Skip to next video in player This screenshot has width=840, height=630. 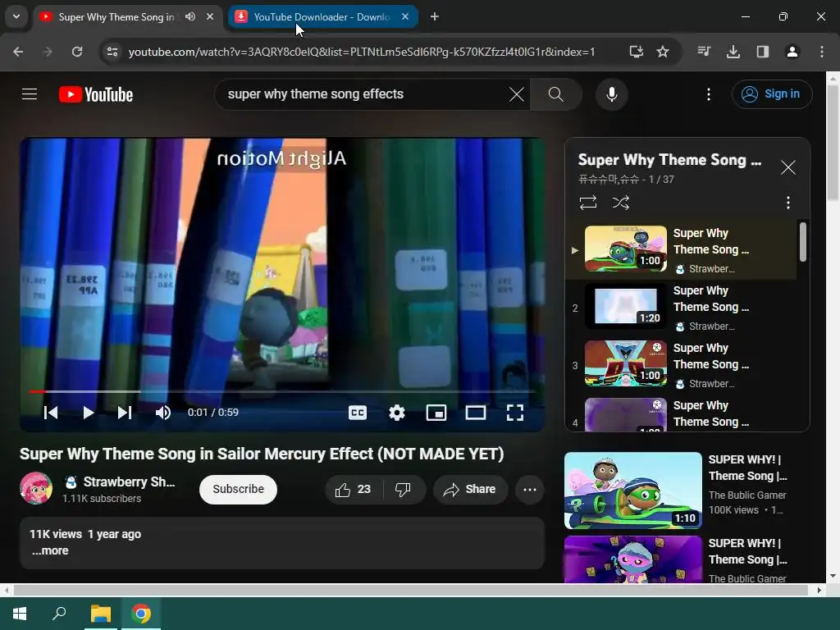pyautogui.click(x=125, y=413)
